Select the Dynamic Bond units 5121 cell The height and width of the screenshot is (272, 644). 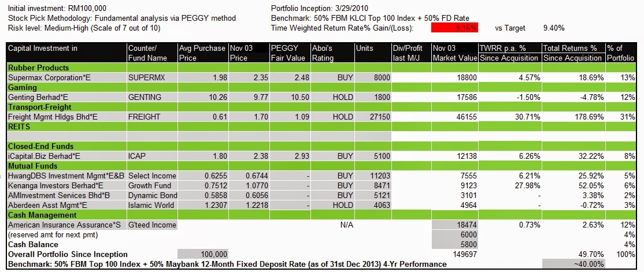(373, 196)
